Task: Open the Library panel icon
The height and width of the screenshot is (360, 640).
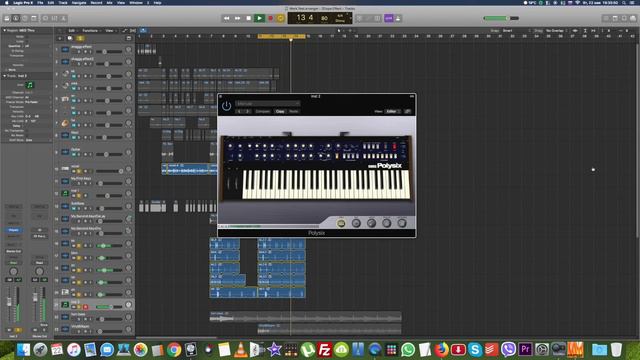Action: 7,18
